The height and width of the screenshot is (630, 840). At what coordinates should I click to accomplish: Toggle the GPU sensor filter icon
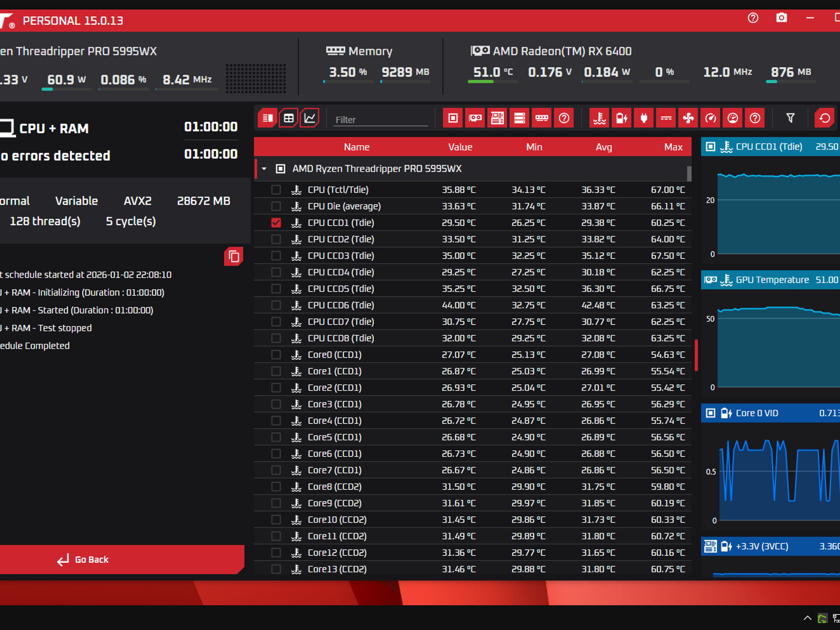point(475,118)
